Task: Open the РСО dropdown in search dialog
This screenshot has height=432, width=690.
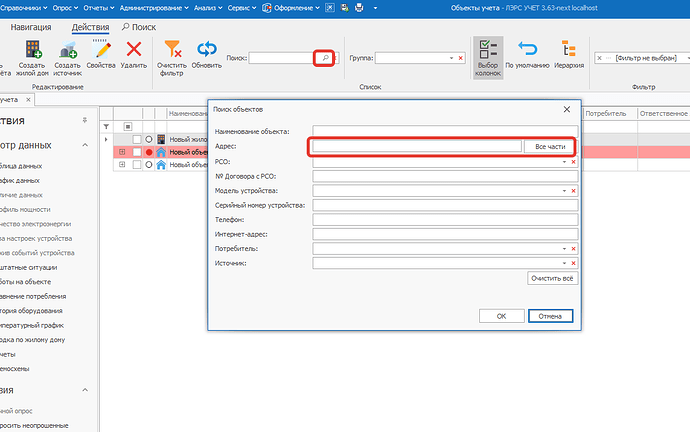Action: (x=564, y=162)
